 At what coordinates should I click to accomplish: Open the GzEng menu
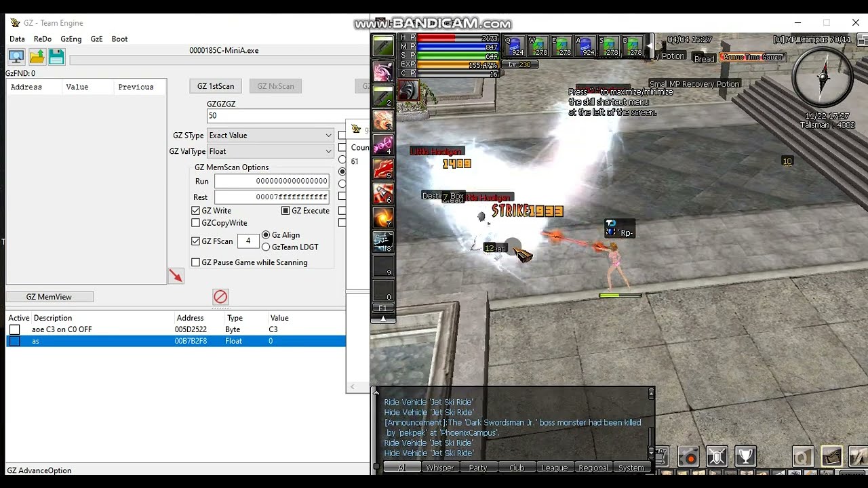71,39
